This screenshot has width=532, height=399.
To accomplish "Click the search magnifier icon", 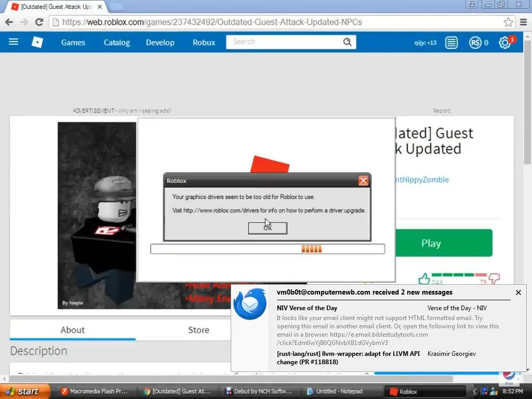I will (347, 42).
